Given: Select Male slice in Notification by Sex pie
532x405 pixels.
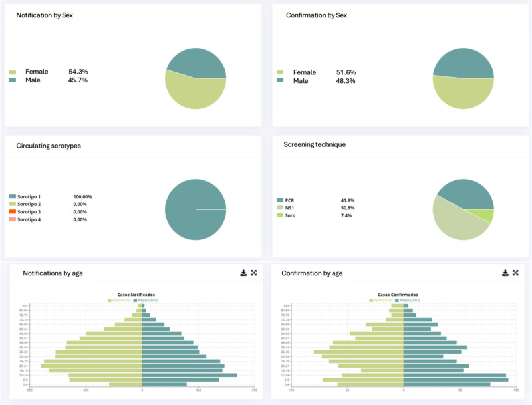Looking at the screenshot, I should [x=198, y=63].
